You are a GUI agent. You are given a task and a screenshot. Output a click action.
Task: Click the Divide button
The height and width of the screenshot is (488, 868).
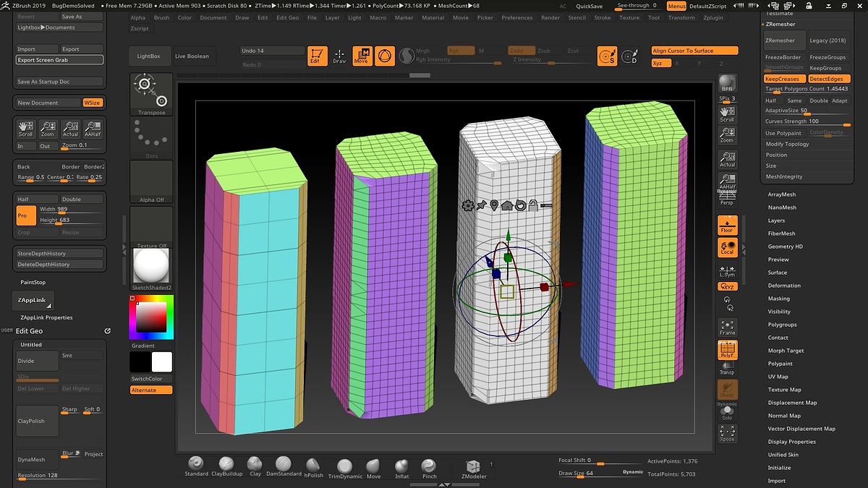click(37, 361)
